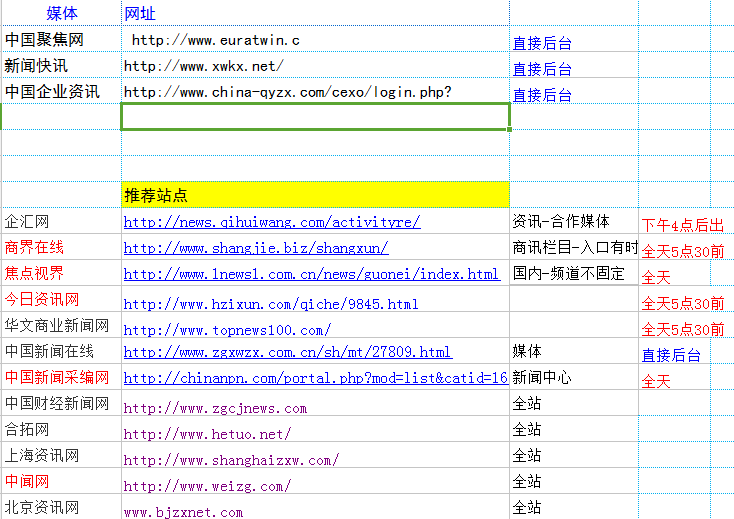Select 全站 in the 上海资讯网 row

(x=574, y=455)
